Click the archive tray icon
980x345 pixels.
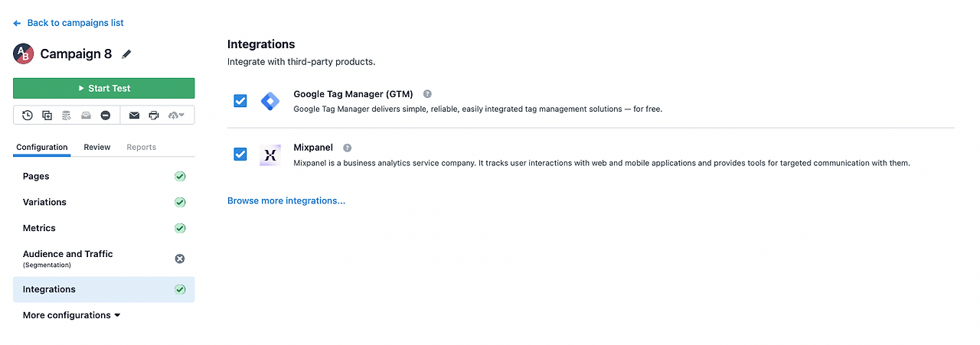click(86, 116)
